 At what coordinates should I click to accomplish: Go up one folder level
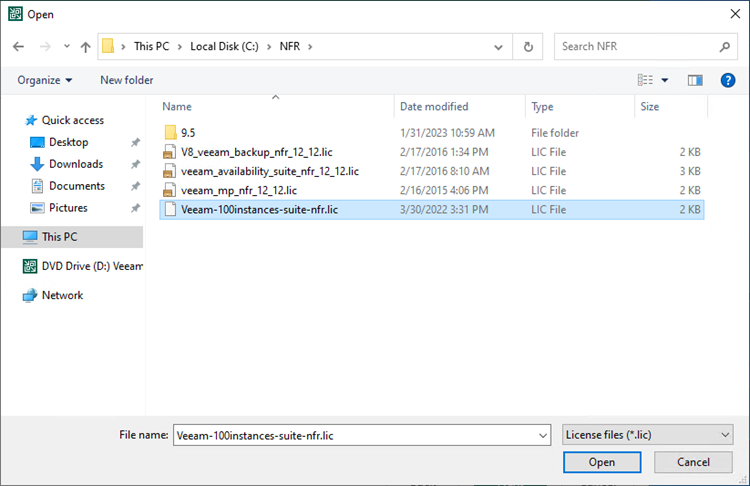click(85, 46)
